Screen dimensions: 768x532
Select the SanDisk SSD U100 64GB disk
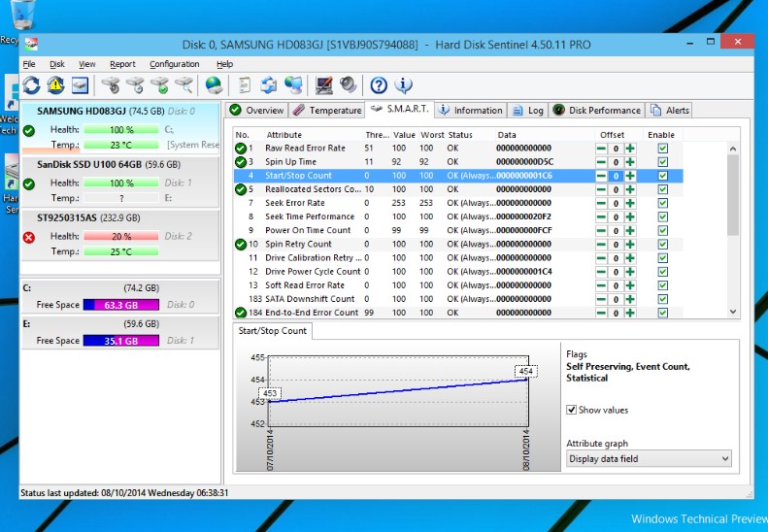coord(120,182)
